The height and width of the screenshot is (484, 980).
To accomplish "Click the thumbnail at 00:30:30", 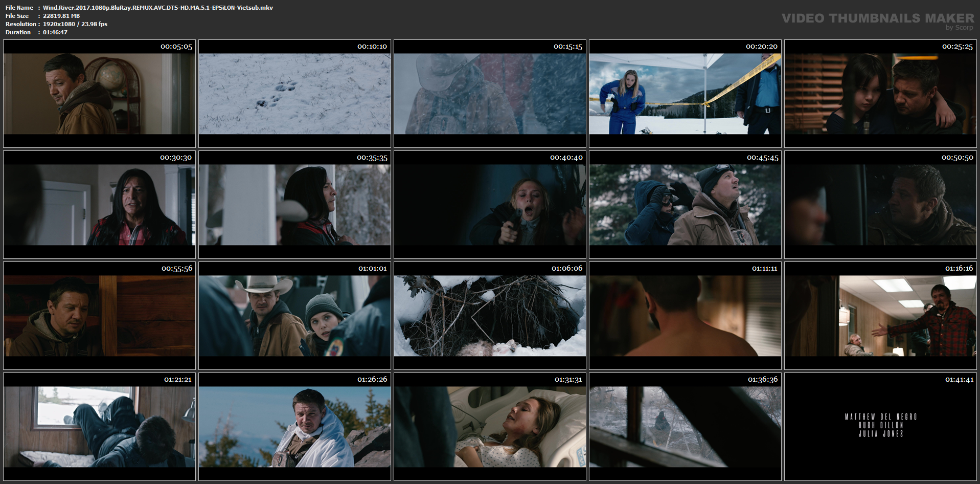I will click(99, 205).
